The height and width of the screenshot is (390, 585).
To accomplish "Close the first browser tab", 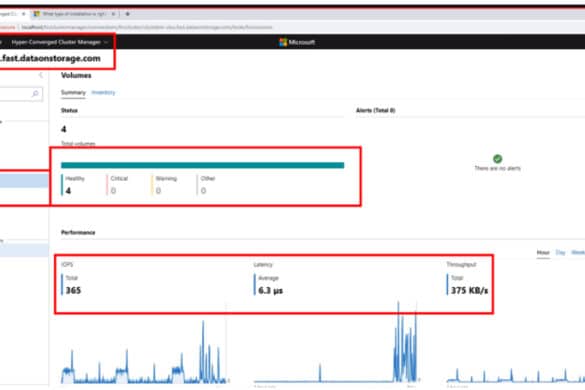I will 23,14.
